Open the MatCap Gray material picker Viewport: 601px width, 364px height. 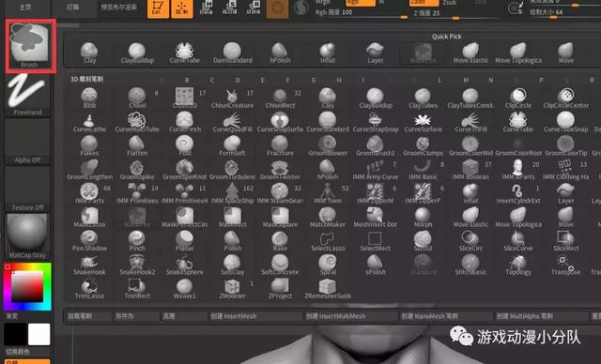(27, 235)
